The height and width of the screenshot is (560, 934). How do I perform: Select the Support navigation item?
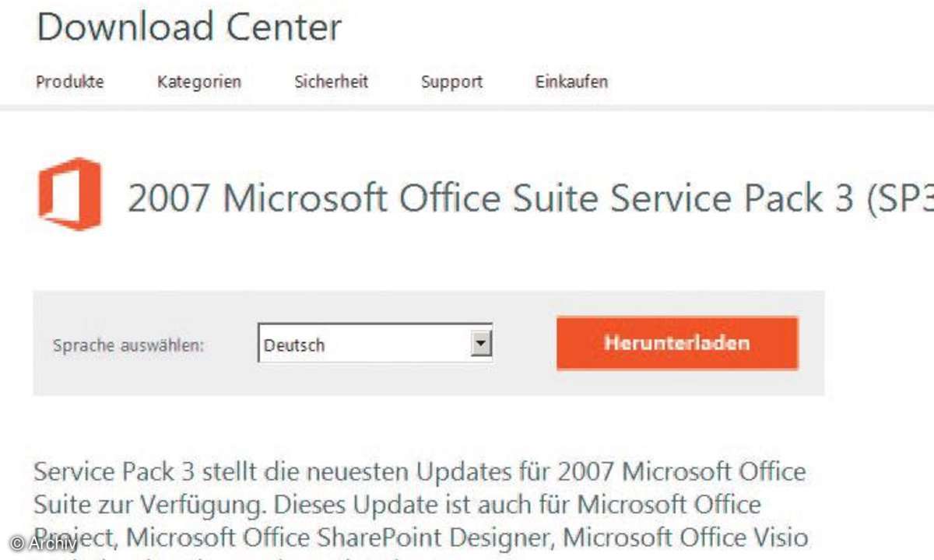tap(451, 82)
